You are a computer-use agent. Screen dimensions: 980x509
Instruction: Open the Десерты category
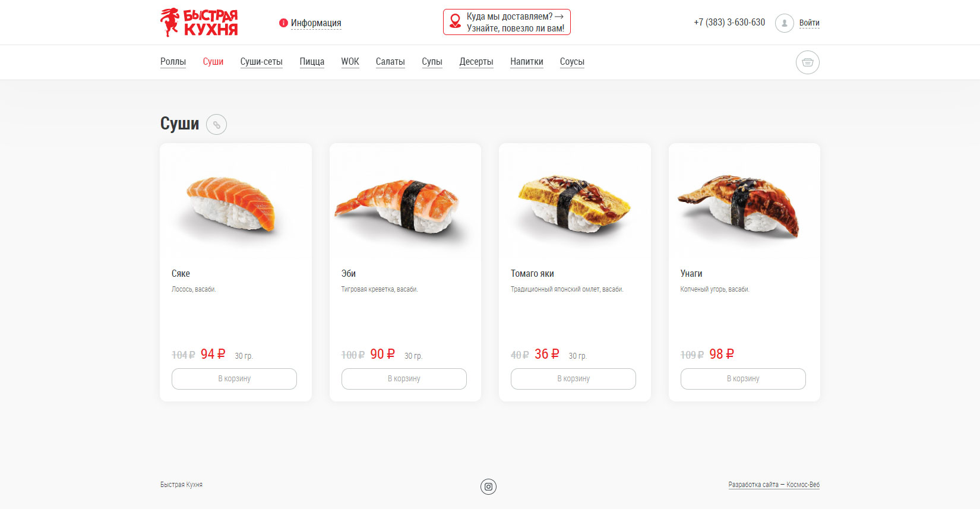coord(476,62)
